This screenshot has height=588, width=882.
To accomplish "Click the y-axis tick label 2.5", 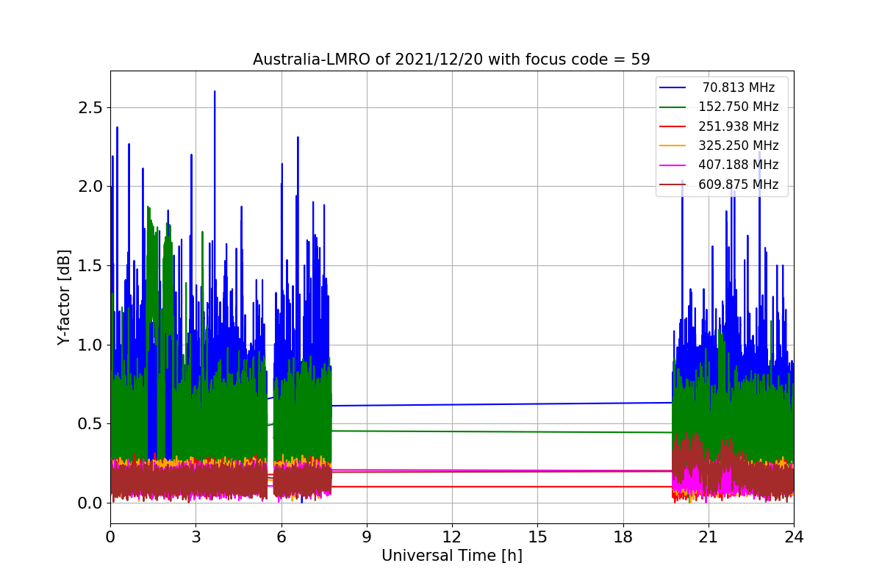I will click(90, 107).
